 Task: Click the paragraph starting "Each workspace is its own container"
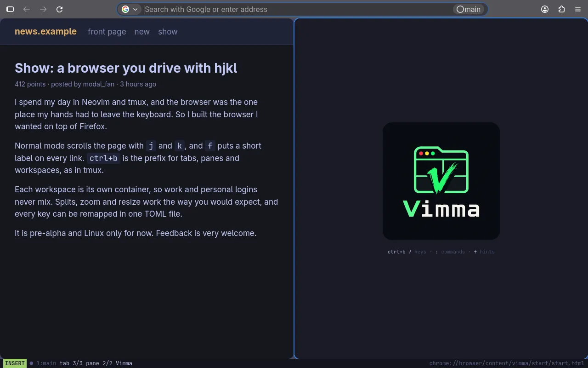[x=147, y=201]
